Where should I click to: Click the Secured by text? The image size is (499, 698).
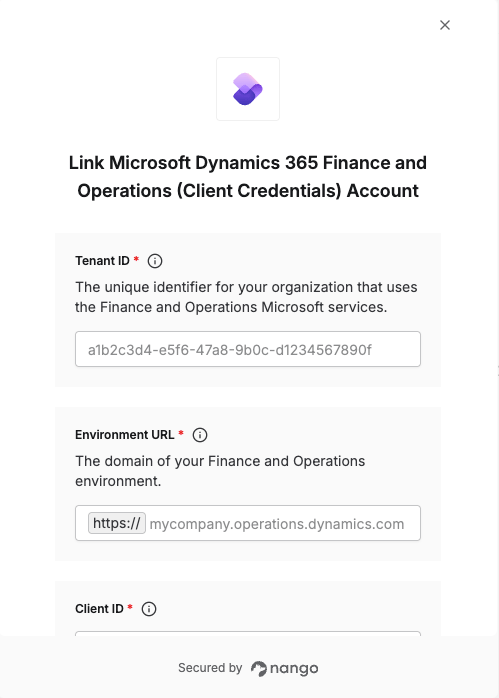tap(210, 668)
